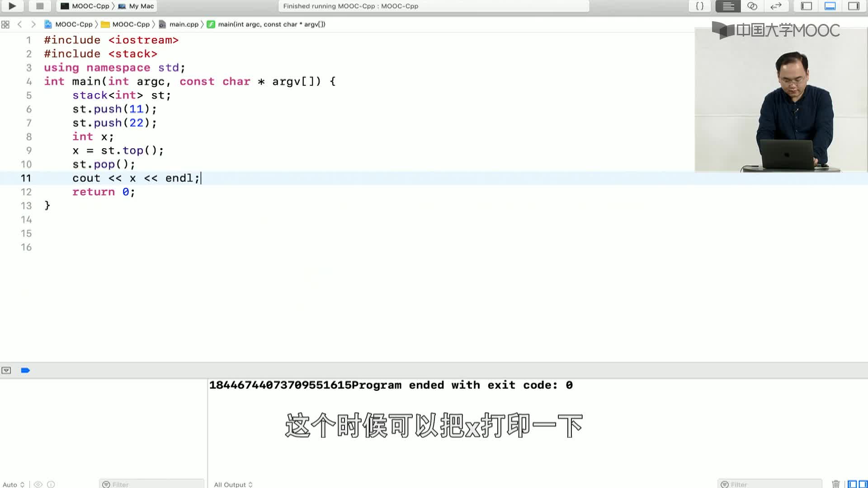Switch to the version editor
This screenshot has height=488, width=868.
click(776, 6)
